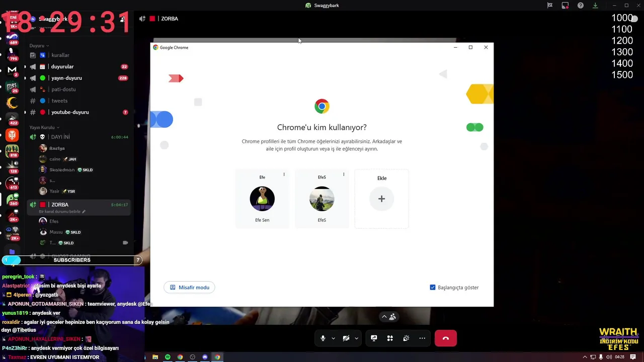The width and height of the screenshot is (644, 362).
Task: Open Discord help question mark icon
Action: [x=581, y=6]
